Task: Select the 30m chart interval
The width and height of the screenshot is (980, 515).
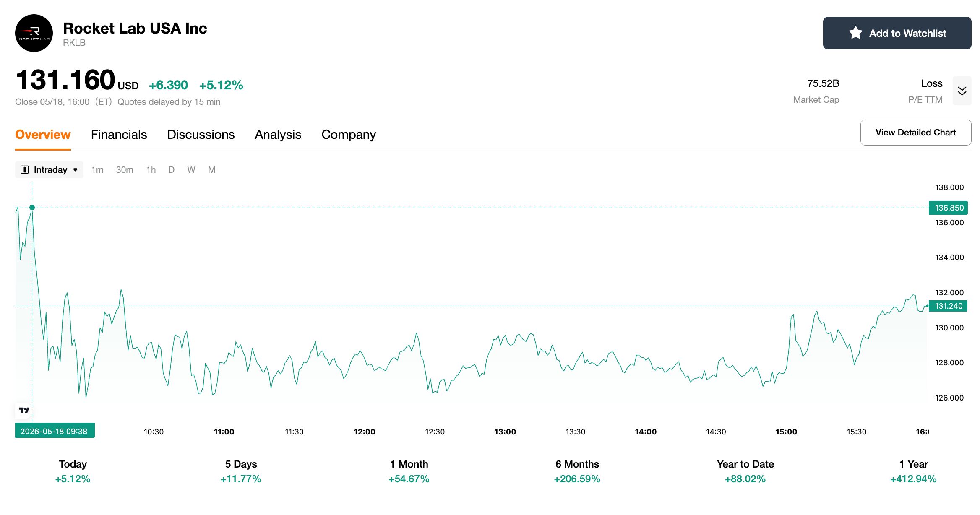Action: click(x=125, y=169)
